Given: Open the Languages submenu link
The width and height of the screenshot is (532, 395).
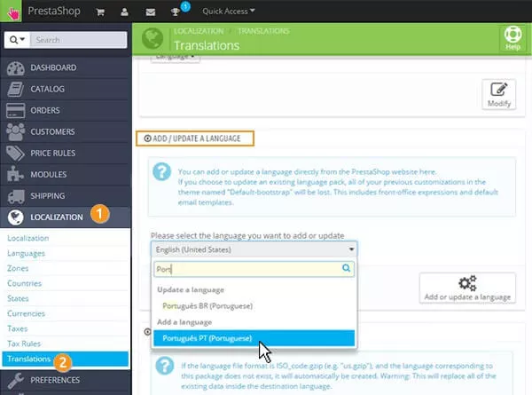Looking at the screenshot, I should pos(26,253).
